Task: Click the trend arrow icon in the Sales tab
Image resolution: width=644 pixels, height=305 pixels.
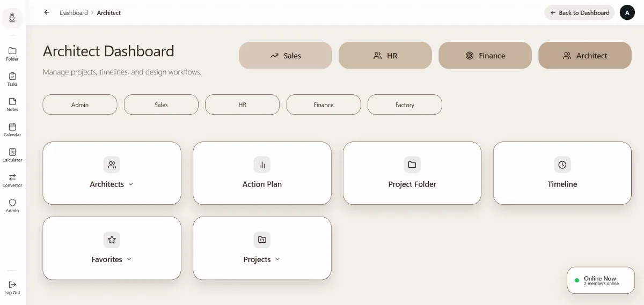Action: pyautogui.click(x=274, y=56)
